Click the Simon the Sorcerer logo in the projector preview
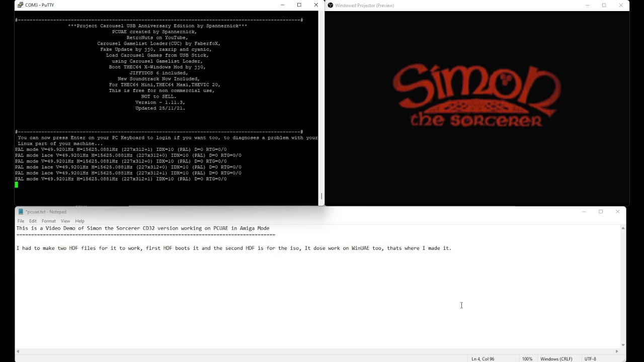This screenshot has height=362, width=644. 476,96
